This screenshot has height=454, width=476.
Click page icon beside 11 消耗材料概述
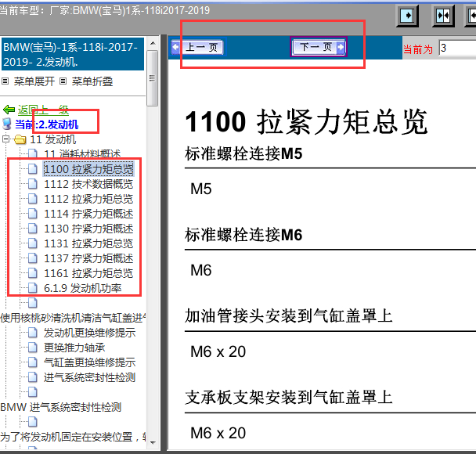(x=33, y=154)
